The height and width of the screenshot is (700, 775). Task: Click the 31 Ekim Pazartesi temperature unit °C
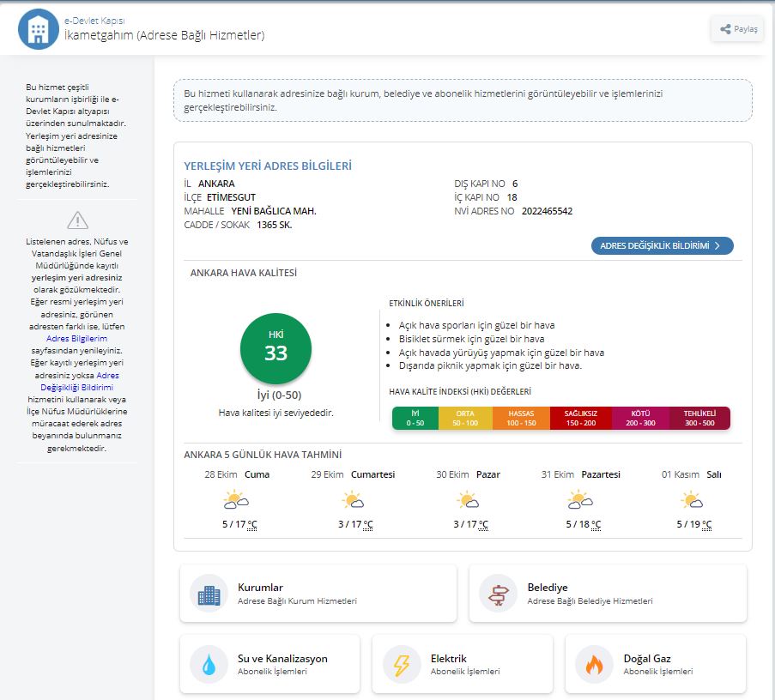click(596, 525)
